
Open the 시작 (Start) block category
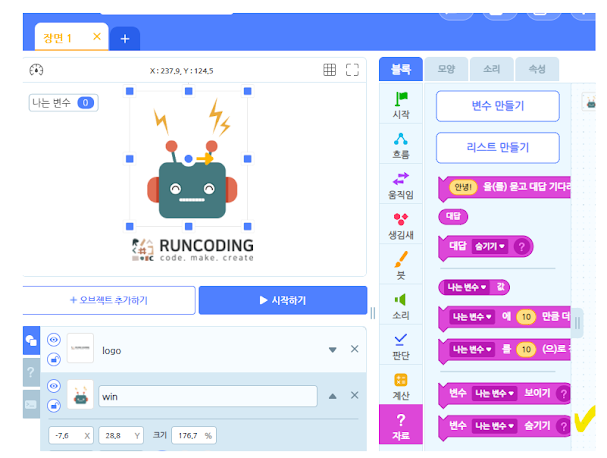pyautogui.click(x=401, y=105)
